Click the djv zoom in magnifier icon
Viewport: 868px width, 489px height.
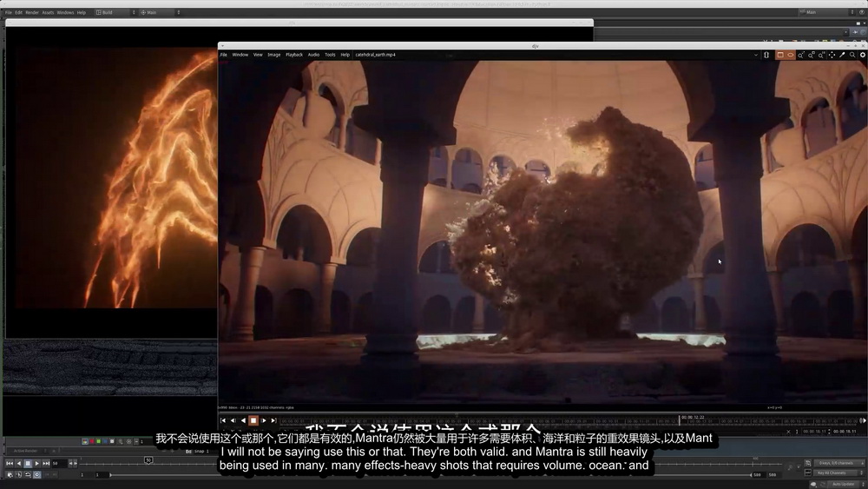point(800,55)
